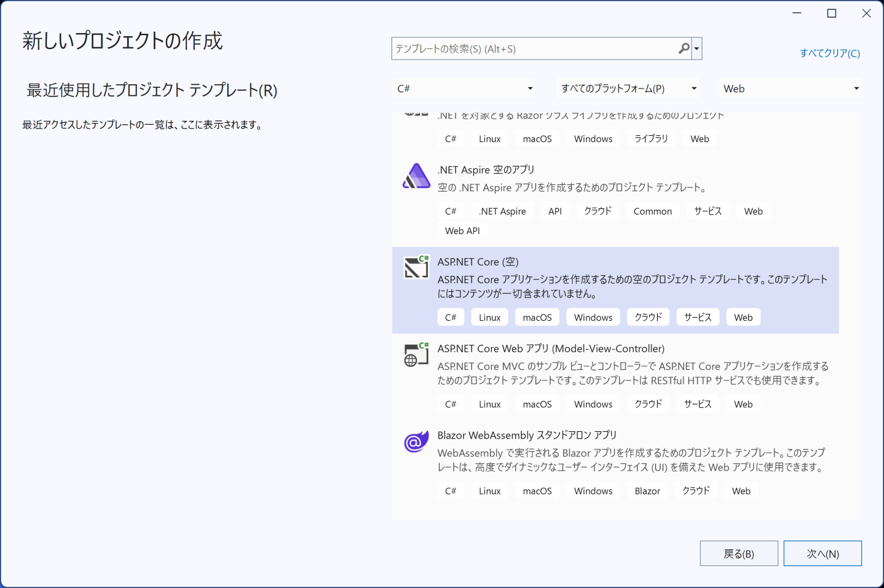Minimize the new project dialog window
Viewport: 884px width, 588px height.
pos(797,14)
